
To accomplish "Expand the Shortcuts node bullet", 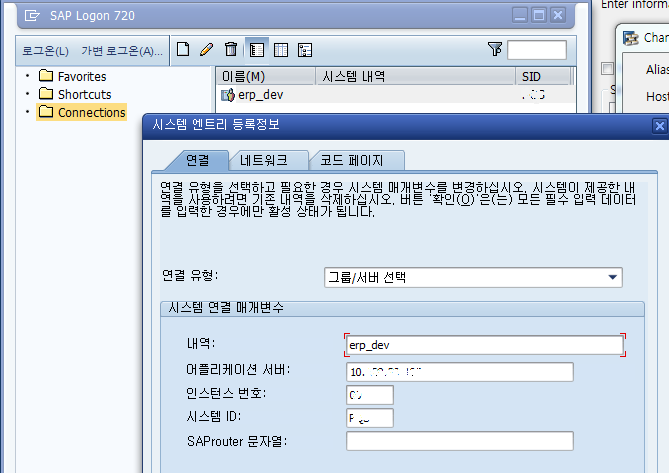I will 28,94.
